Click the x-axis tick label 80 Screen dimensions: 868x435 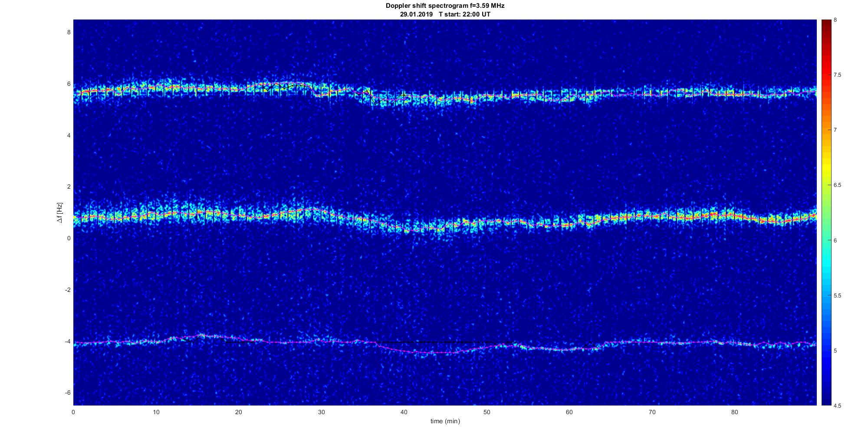coord(735,412)
